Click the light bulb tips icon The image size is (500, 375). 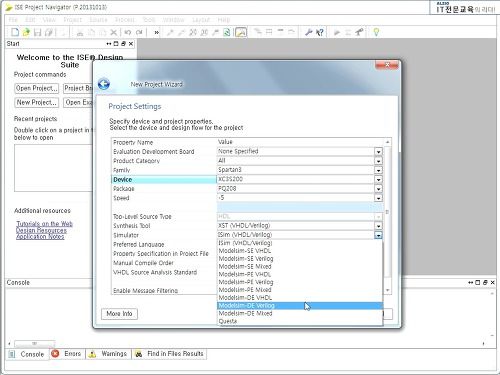(x=376, y=32)
